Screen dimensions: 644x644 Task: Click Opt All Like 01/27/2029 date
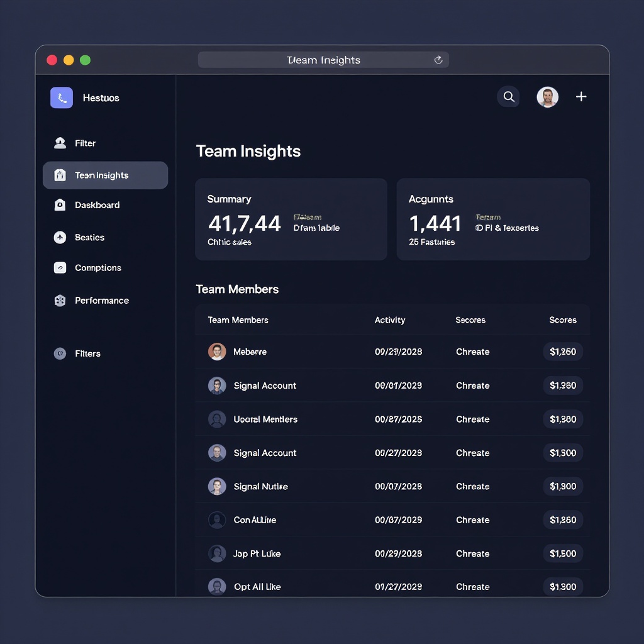(398, 587)
